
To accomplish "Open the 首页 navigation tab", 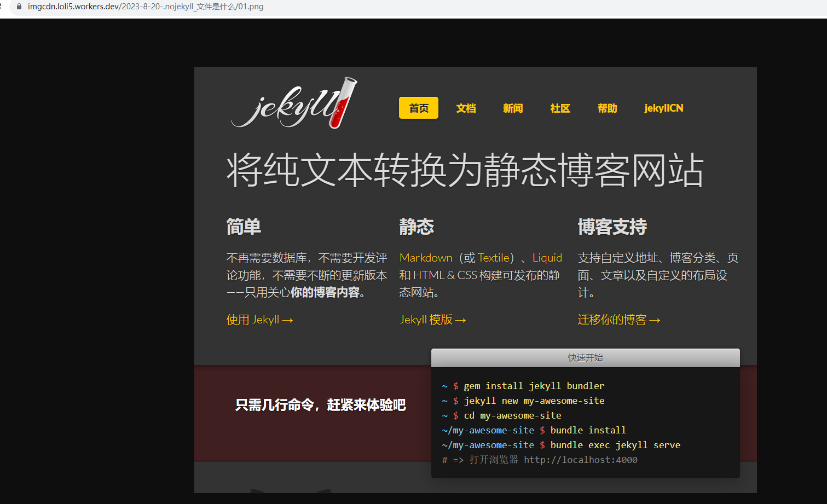I will [419, 108].
